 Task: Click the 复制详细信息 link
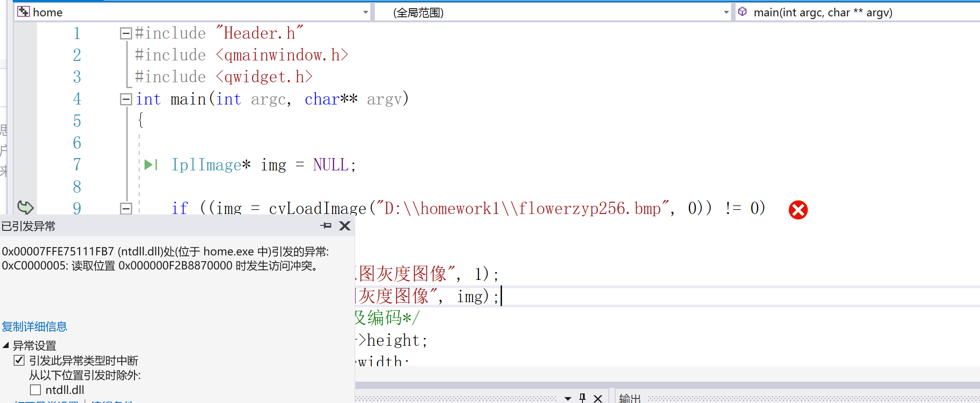tap(35, 327)
